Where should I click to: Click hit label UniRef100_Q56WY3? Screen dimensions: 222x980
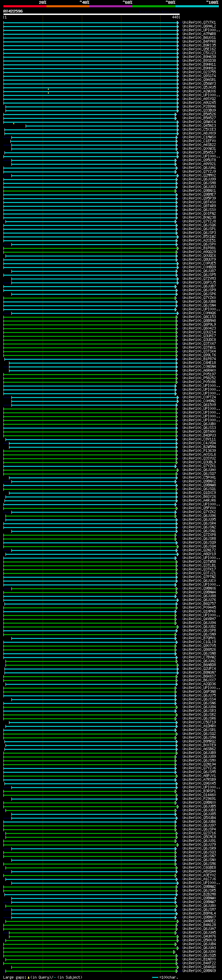[x=199, y=84]
